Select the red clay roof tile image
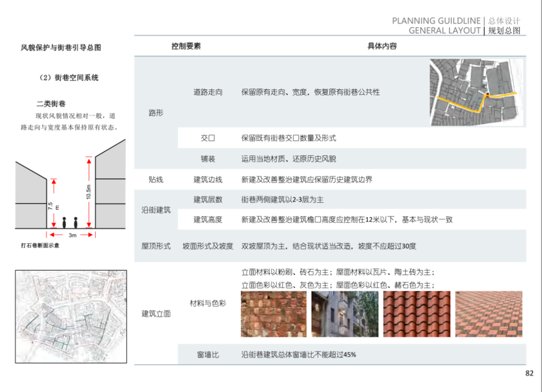This screenshot has width=542, height=392. coord(417,314)
